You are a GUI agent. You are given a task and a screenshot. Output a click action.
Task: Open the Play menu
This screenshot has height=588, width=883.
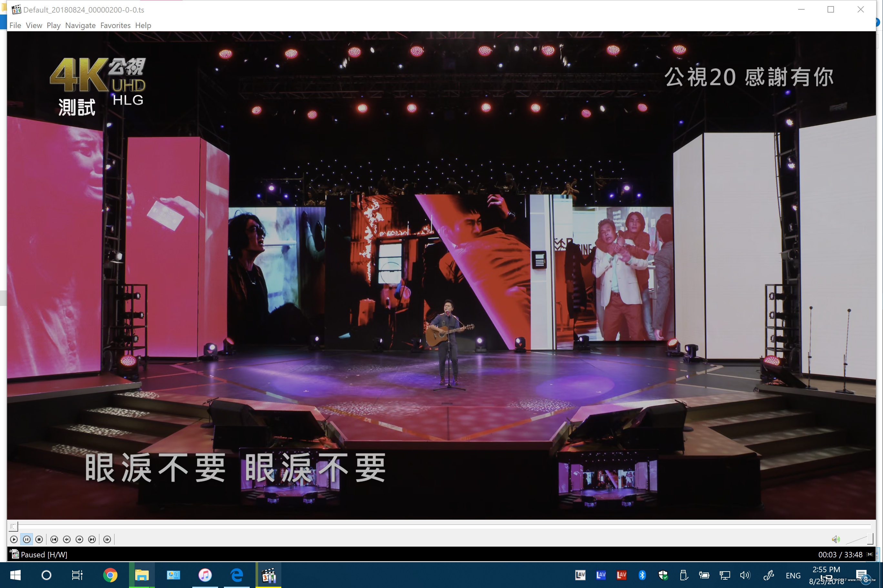(x=53, y=25)
